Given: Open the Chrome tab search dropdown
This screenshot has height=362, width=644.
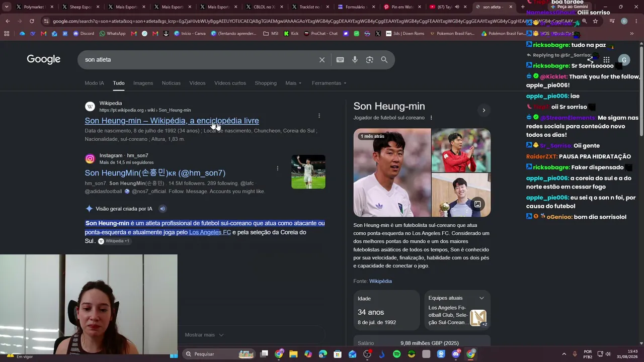Looking at the screenshot, I should [x=7, y=7].
